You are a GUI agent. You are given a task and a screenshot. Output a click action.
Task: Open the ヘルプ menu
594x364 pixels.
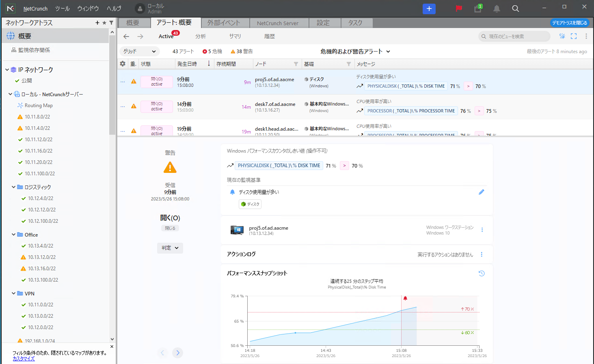click(114, 9)
